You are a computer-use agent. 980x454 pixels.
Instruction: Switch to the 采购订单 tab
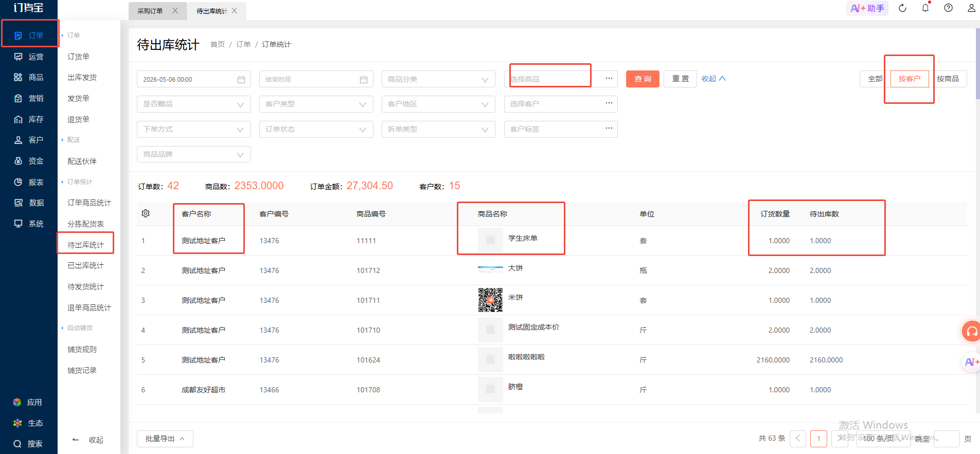pos(150,11)
